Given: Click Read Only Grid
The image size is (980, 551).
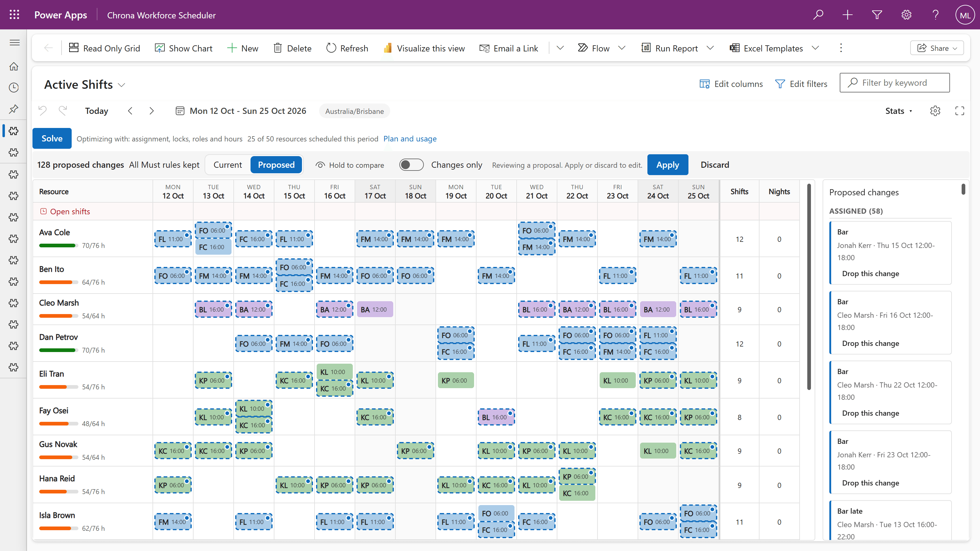Looking at the screenshot, I should pos(104,48).
